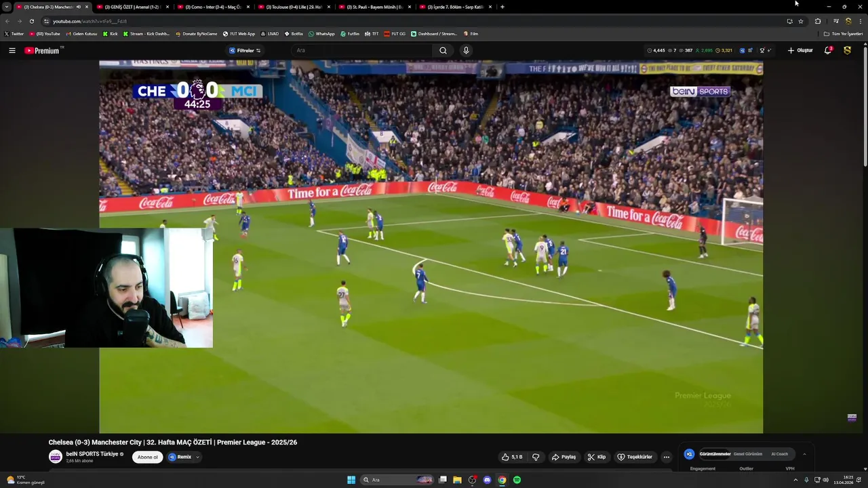
Task: Open more actions ellipsis under video
Action: pyautogui.click(x=666, y=457)
